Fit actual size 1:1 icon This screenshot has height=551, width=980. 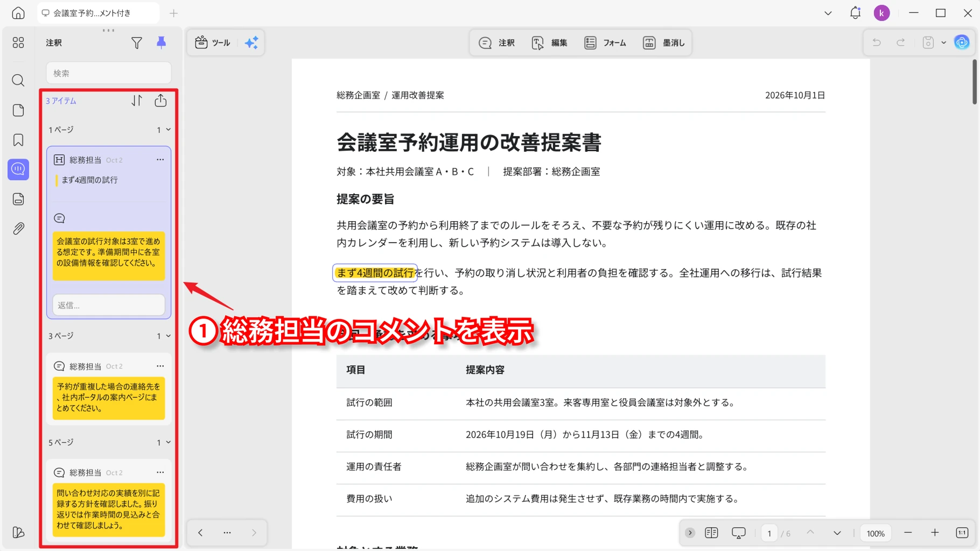(x=962, y=533)
